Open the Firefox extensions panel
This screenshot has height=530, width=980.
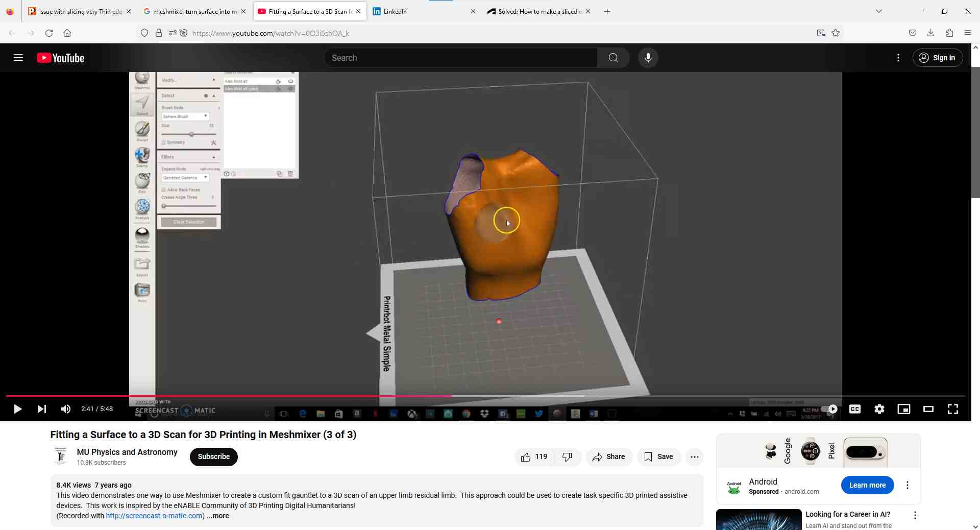coord(949,33)
